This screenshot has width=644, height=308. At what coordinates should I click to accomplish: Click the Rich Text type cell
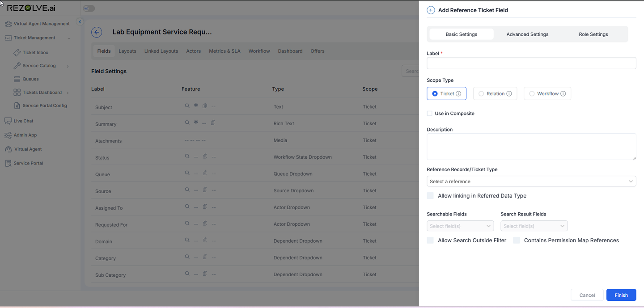click(x=284, y=123)
